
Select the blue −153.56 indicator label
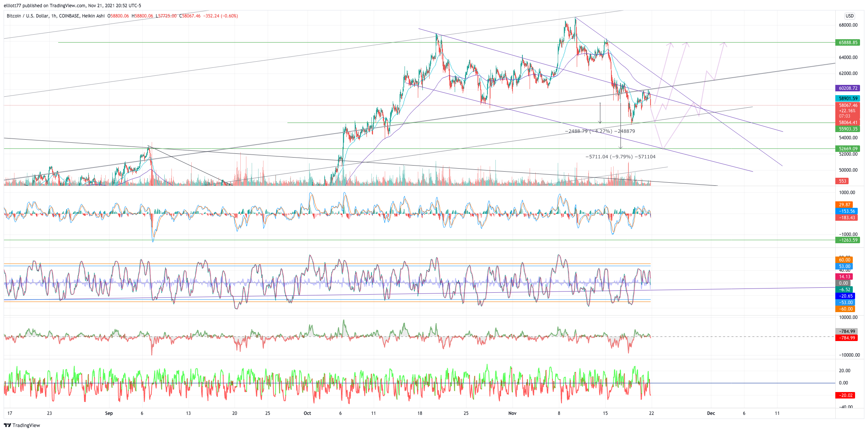[846, 211]
